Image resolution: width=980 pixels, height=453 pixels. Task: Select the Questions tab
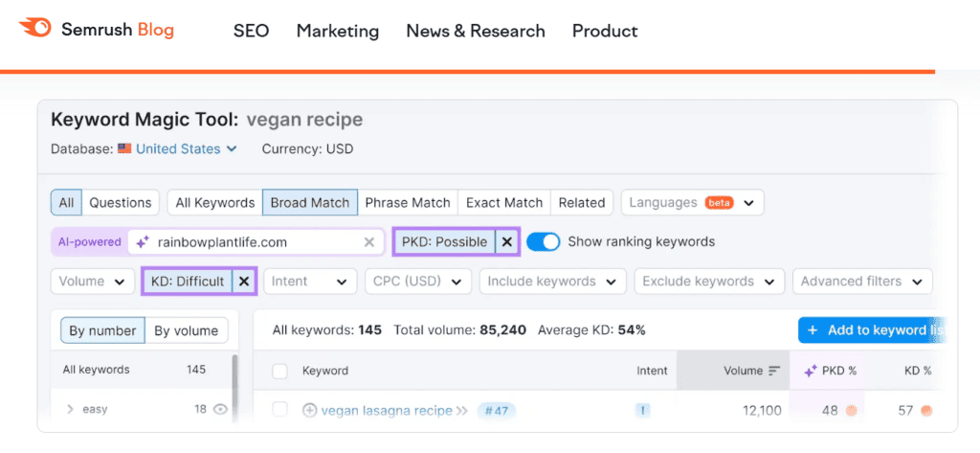click(x=121, y=203)
